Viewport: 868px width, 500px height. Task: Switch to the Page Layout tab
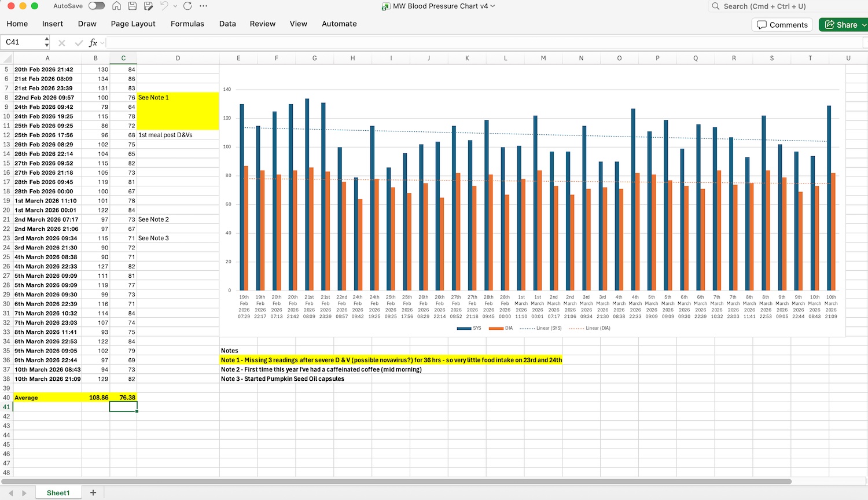[x=133, y=24]
